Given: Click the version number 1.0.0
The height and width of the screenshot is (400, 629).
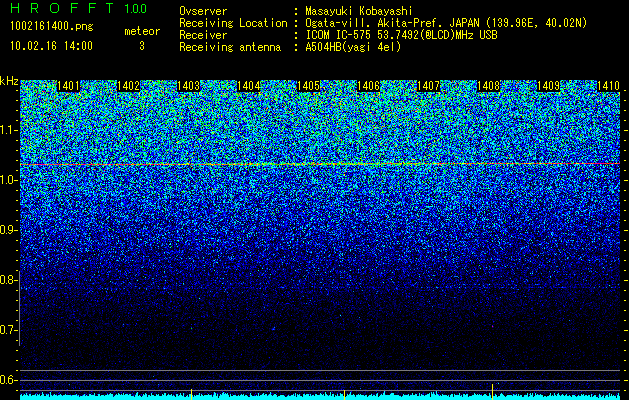Looking at the screenshot, I should click(135, 8).
